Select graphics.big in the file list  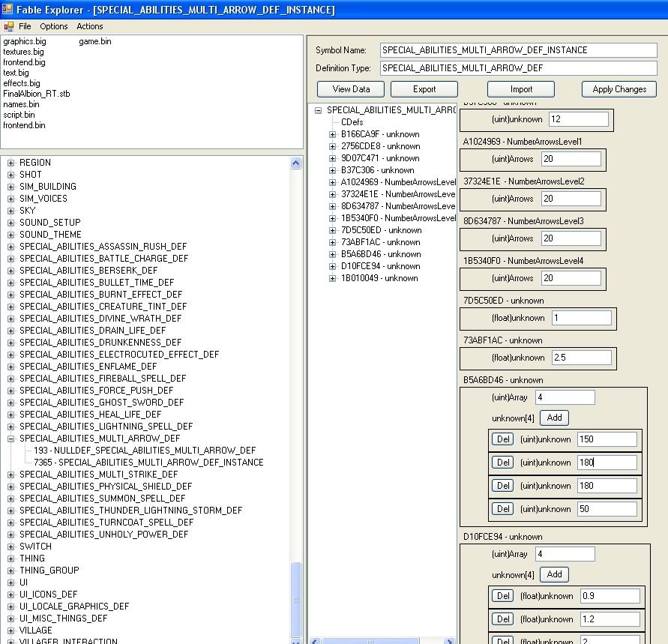click(25, 41)
